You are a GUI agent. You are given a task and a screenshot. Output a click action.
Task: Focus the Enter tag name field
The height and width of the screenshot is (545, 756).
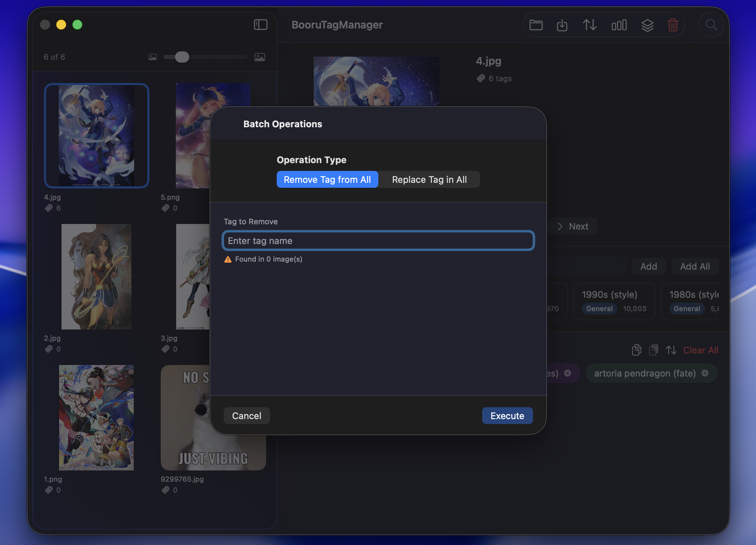pos(378,241)
